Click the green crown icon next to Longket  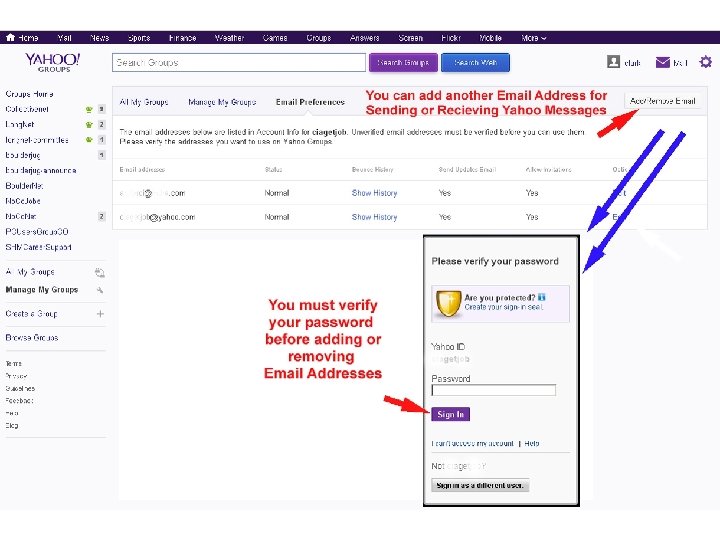[89, 124]
